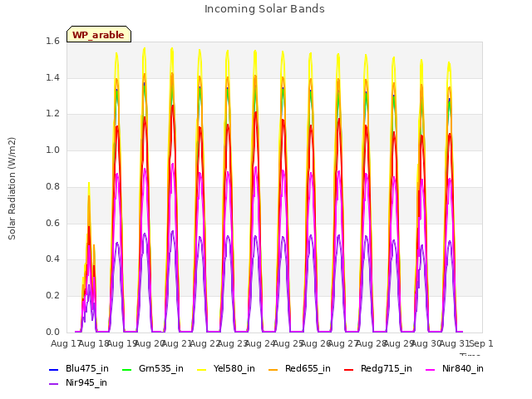532x399 pixels.
Task: Click the 0.6 y-axis tick label
Action: 52,224
